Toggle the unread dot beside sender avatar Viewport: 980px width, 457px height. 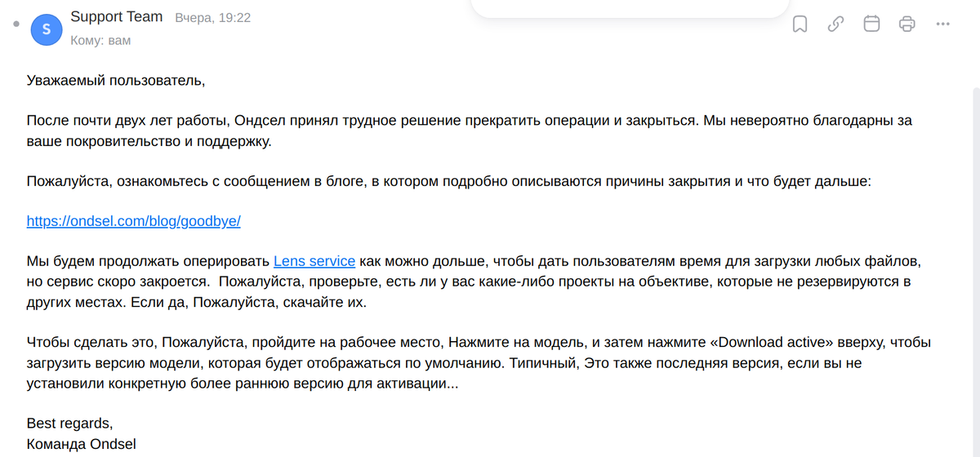pyautogui.click(x=16, y=24)
